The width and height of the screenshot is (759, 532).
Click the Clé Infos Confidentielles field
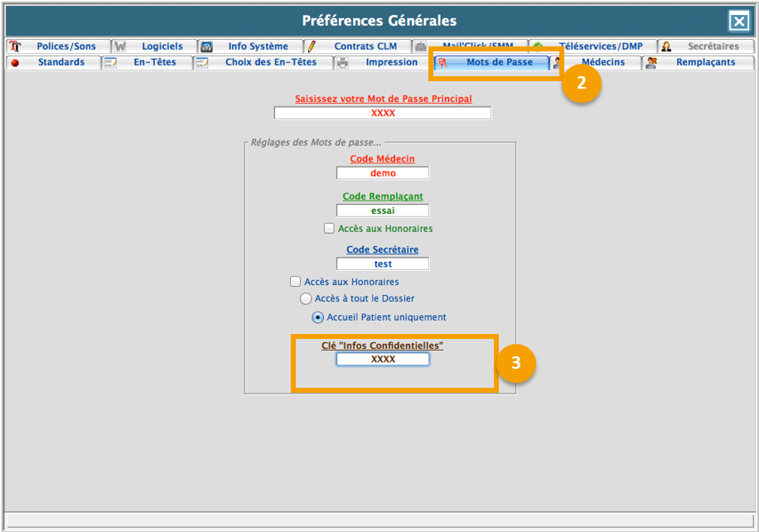(383, 360)
